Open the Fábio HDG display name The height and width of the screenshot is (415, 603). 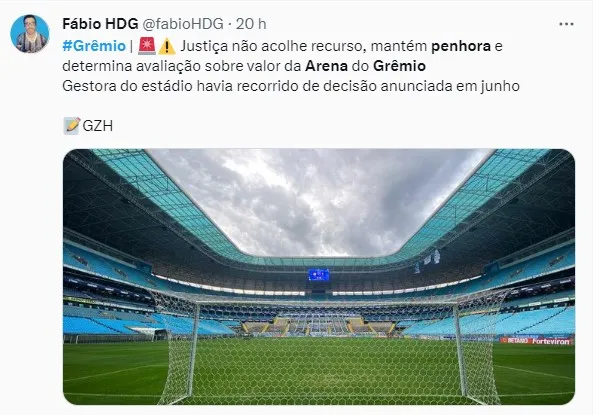coord(100,24)
